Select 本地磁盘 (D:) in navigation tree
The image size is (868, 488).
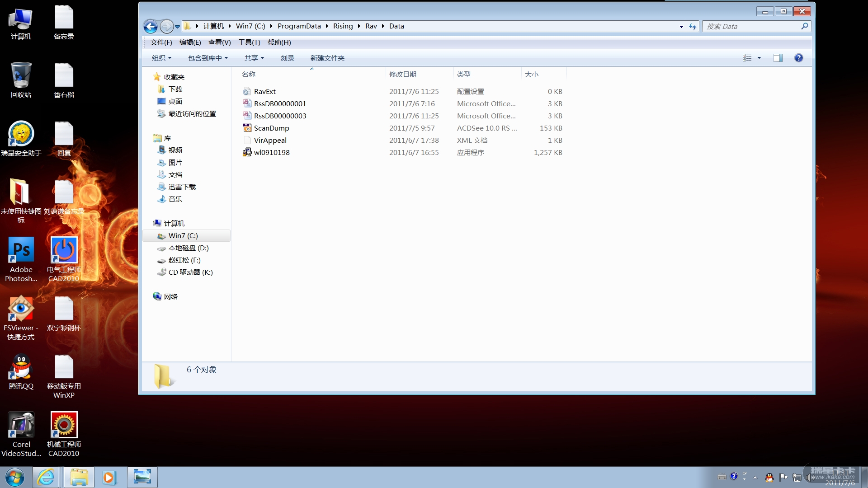188,248
